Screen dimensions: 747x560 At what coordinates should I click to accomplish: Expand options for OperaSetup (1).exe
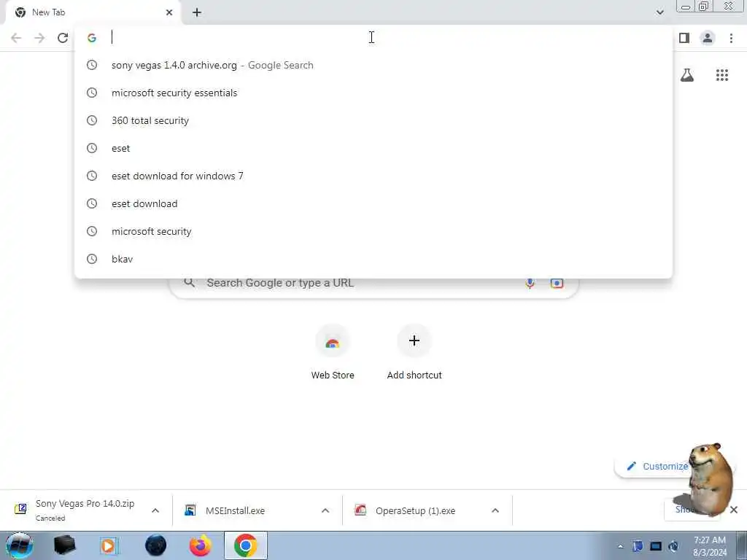pos(495,510)
